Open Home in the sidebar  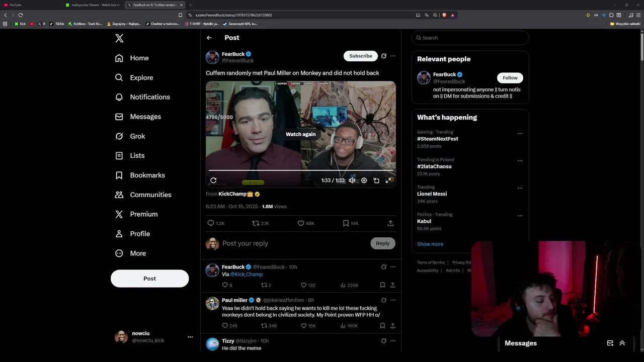click(x=132, y=58)
